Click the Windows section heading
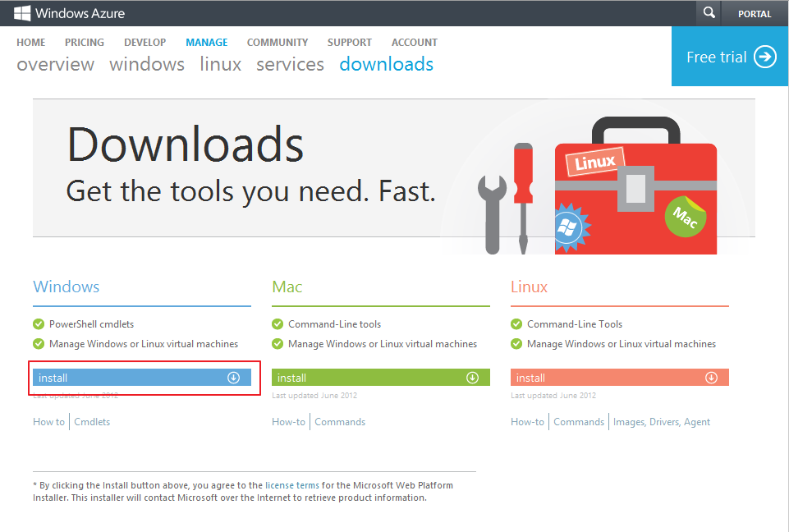The height and width of the screenshot is (532, 789). click(x=67, y=287)
